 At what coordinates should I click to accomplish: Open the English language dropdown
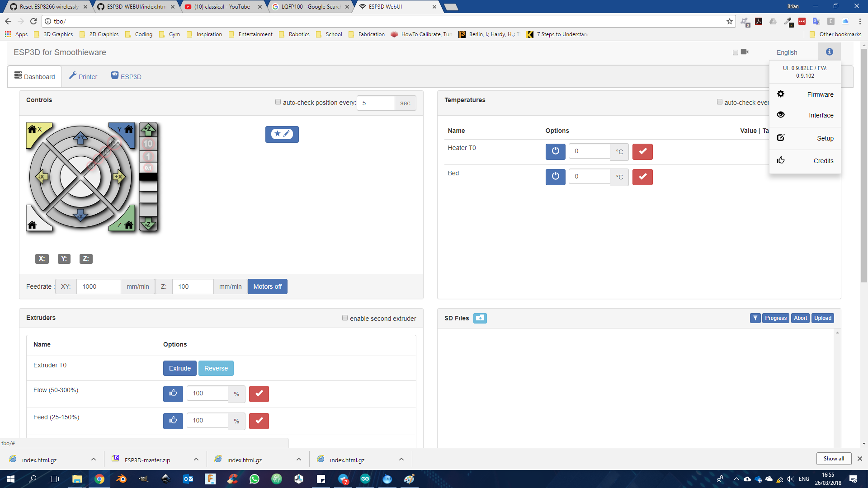pyautogui.click(x=787, y=52)
